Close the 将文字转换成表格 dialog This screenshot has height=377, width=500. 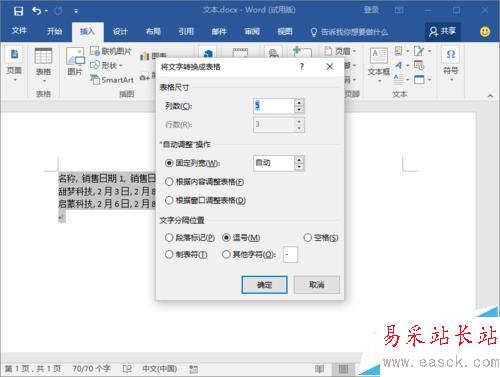pos(330,67)
